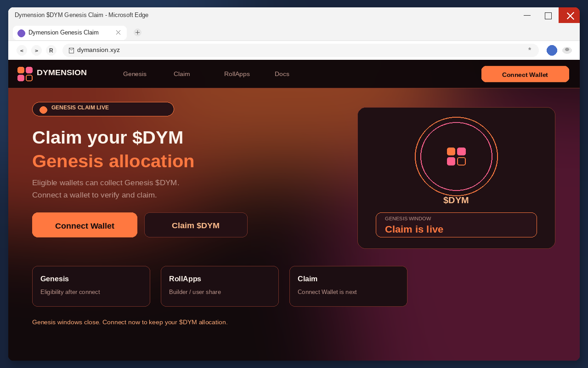The image size is (588, 368).
Task: Open a new tab with plus icon
Action: point(137,32)
